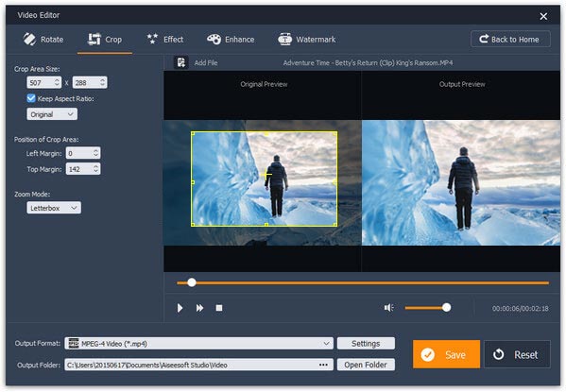Click the output folder browse dots
Image resolution: width=566 pixels, height=392 pixels.
[323, 365]
